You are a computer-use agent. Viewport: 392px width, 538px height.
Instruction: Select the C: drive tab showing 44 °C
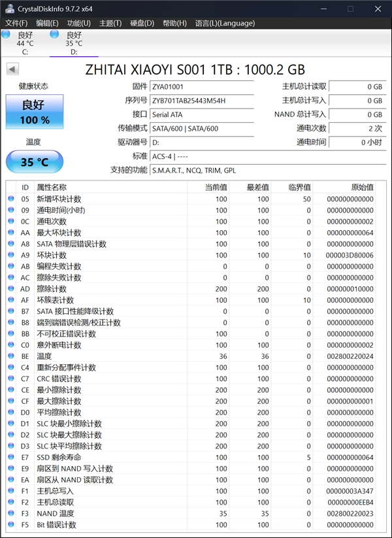(x=25, y=43)
